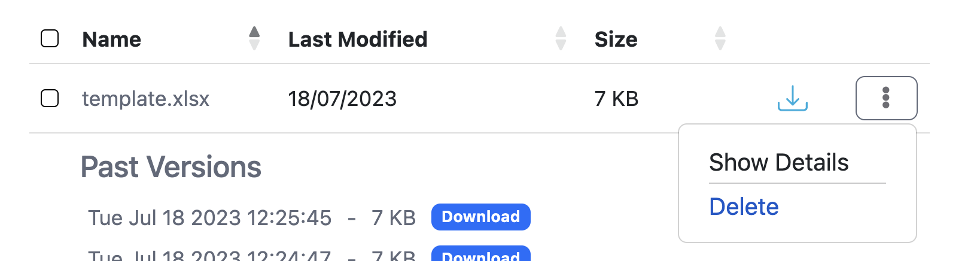The image size is (980, 261).
Task: Tick the select-all checkbox in header
Action: 50,39
